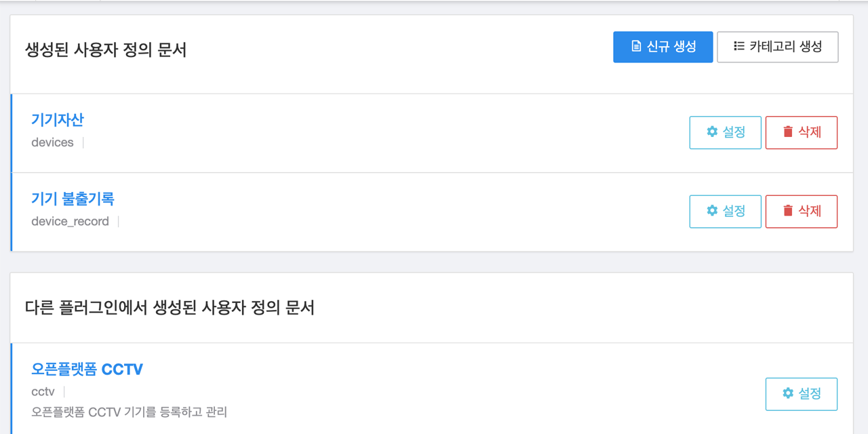Screen dimensions: 868x434
Task: Open the 오픈플랫폼 CCTV document link
Action: [87, 370]
